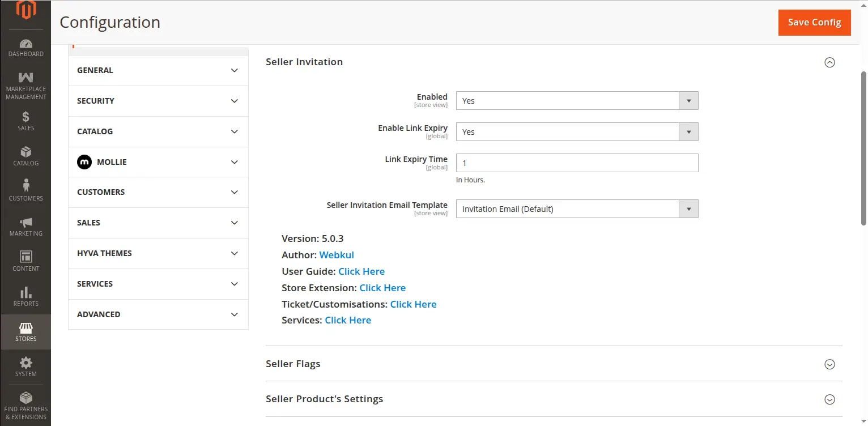868x426 pixels.
Task: Open Seller Invitation Email Template dropdown
Action: (x=576, y=209)
